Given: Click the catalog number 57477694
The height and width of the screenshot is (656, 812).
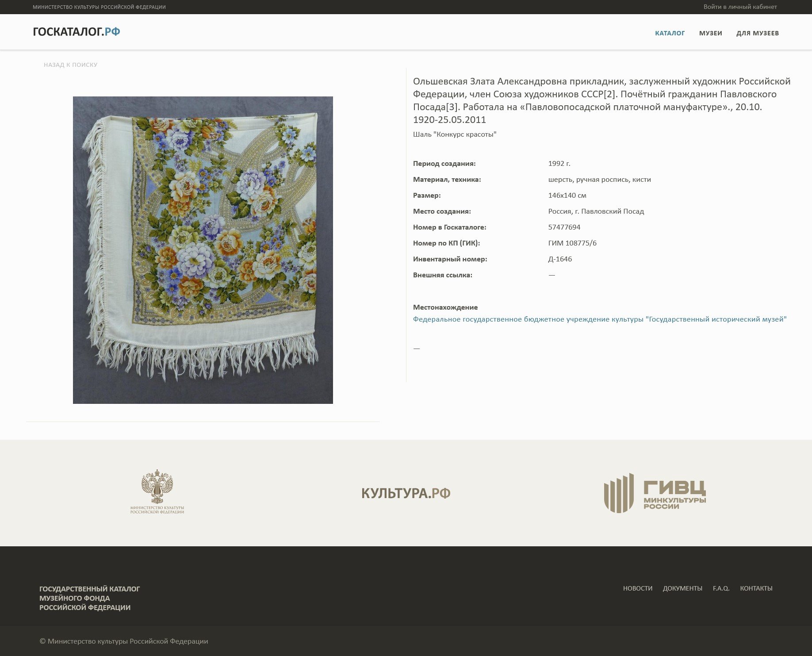Looking at the screenshot, I should pyautogui.click(x=564, y=227).
